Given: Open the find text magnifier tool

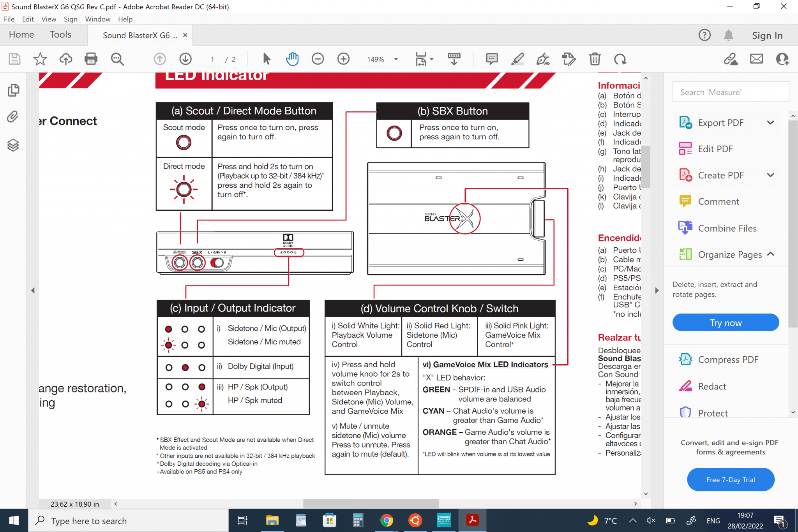Looking at the screenshot, I should click(x=117, y=59).
